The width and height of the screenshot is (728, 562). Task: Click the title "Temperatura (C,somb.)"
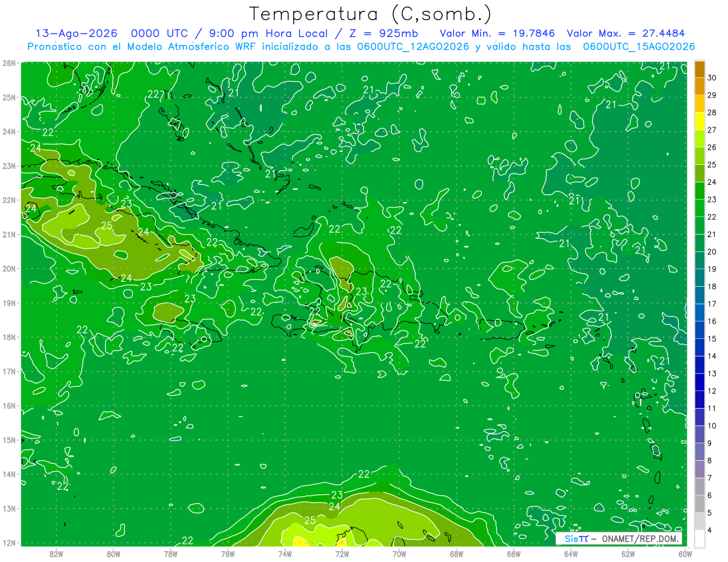371,14
